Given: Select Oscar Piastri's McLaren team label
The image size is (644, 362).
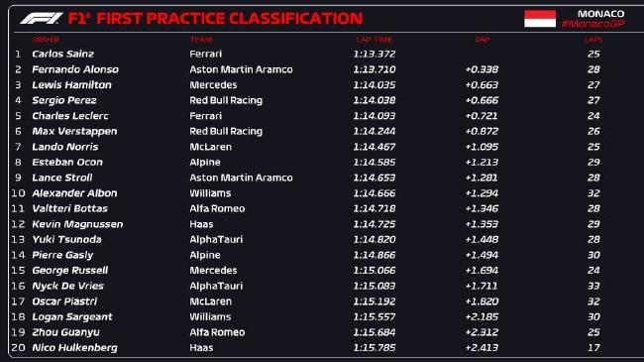Looking at the screenshot, I should click(210, 302).
